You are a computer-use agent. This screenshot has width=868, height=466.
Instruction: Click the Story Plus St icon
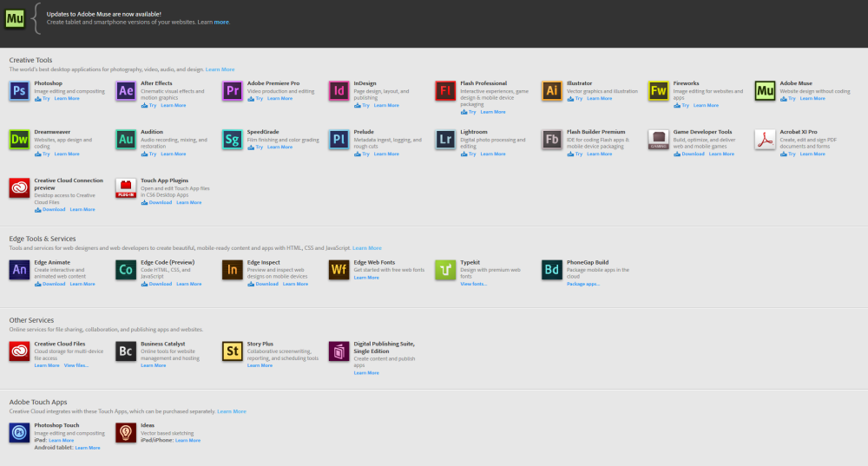pos(232,351)
